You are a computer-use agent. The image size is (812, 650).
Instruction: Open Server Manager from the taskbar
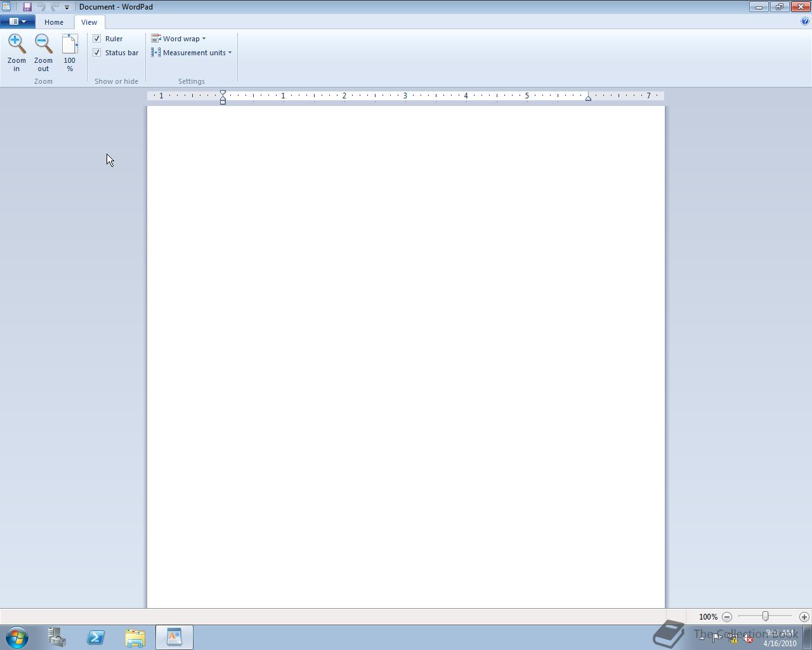tap(57, 637)
